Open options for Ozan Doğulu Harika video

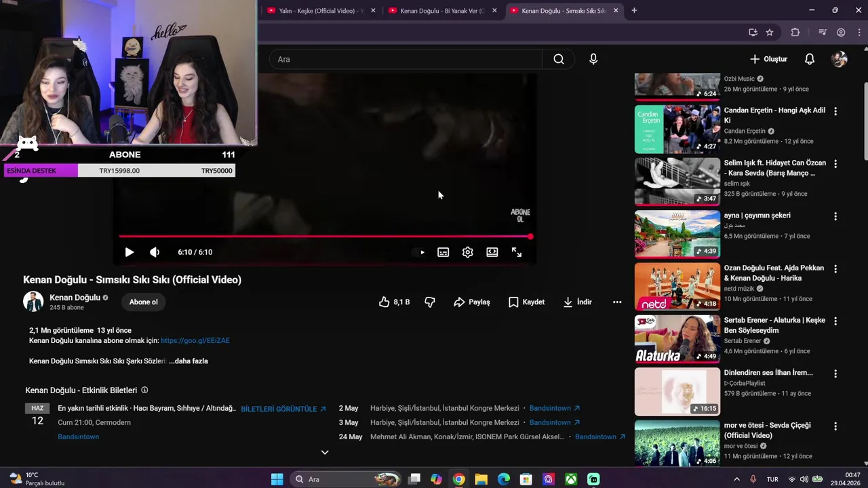(835, 269)
